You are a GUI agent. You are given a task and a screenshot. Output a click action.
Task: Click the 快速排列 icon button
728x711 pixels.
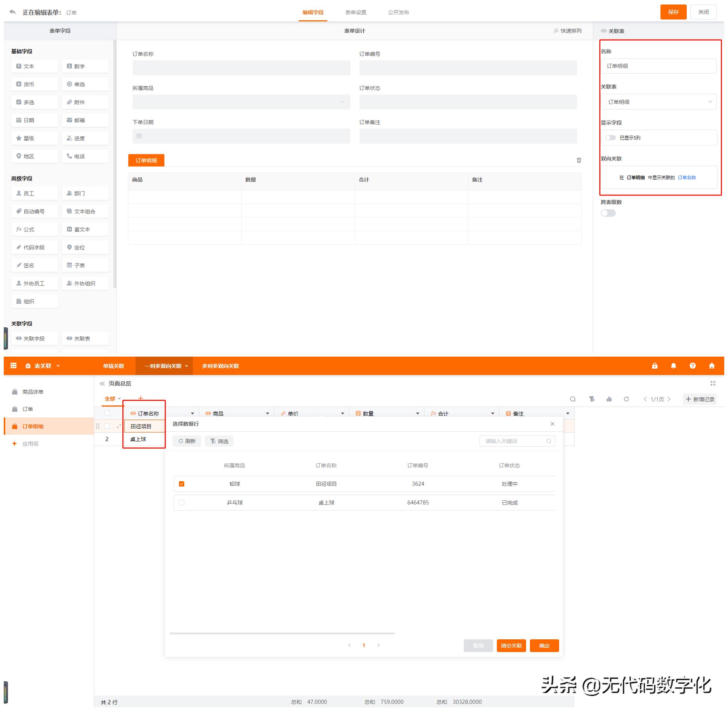coord(567,31)
